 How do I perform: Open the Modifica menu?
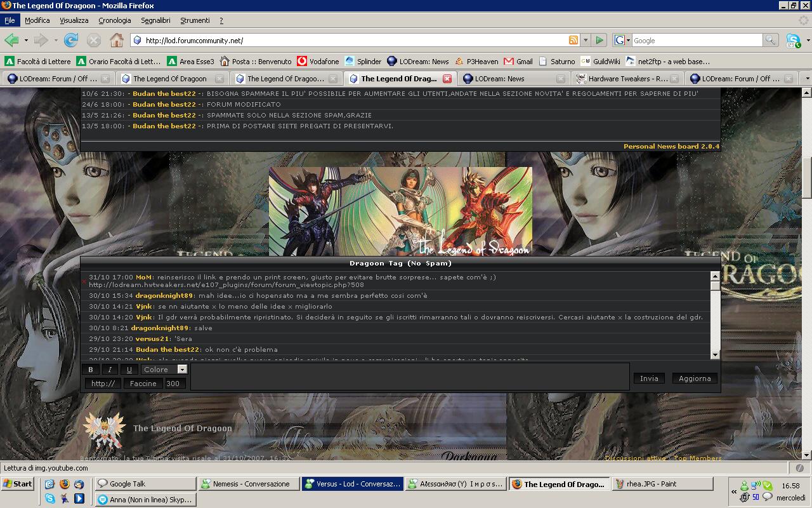click(x=37, y=20)
